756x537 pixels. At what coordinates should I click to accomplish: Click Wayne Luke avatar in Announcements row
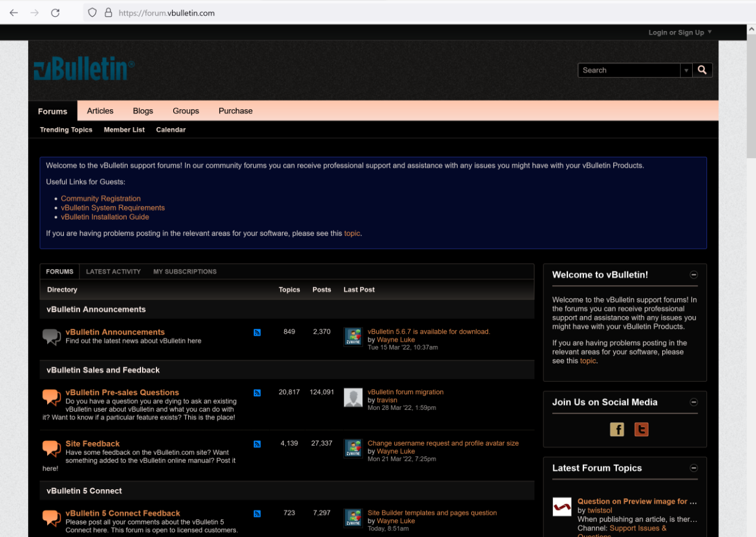[354, 337]
